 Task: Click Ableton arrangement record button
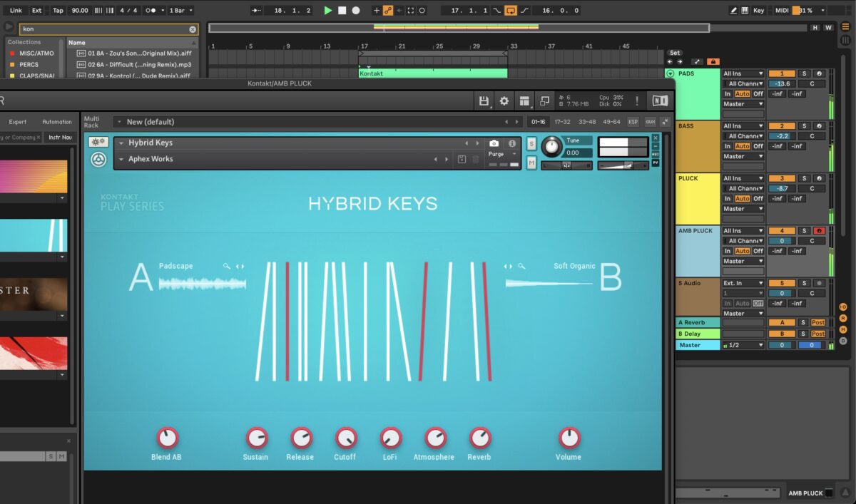point(356,10)
